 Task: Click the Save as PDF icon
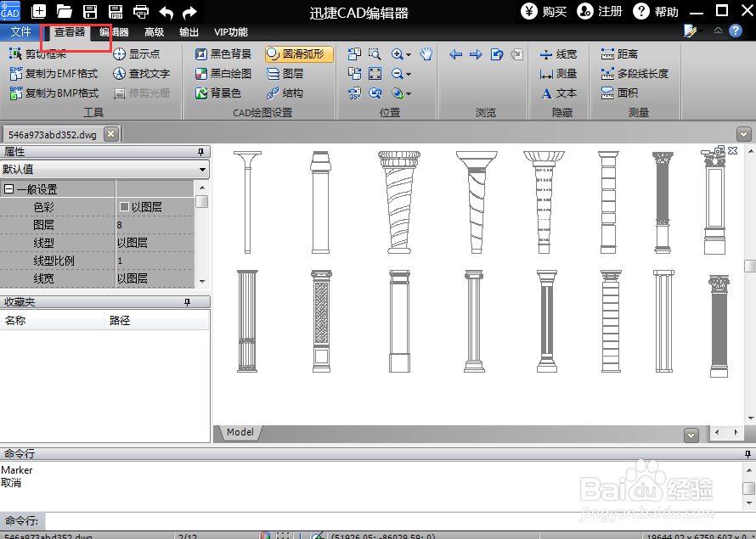116,12
